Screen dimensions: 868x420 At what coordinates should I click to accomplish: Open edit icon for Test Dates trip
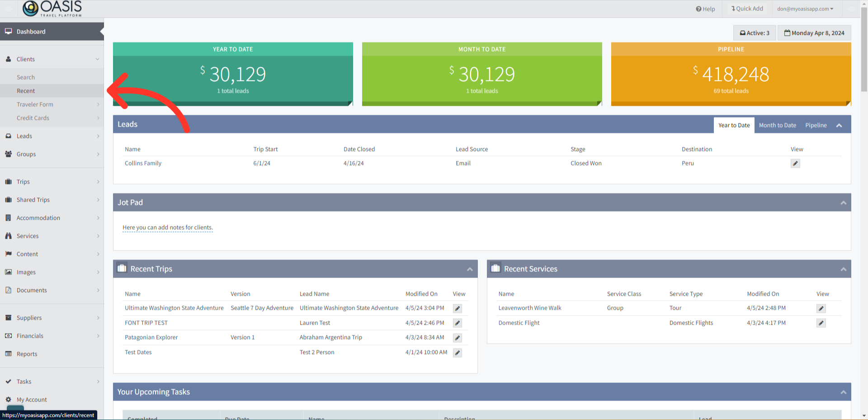458,353
